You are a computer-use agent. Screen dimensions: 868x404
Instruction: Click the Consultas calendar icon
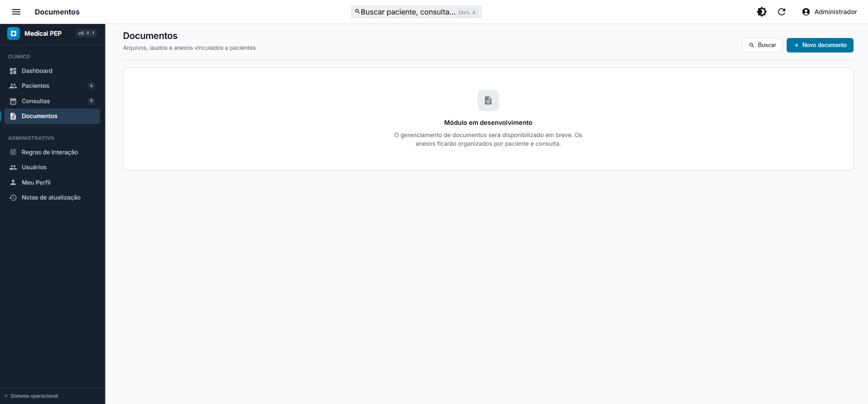pyautogui.click(x=13, y=101)
